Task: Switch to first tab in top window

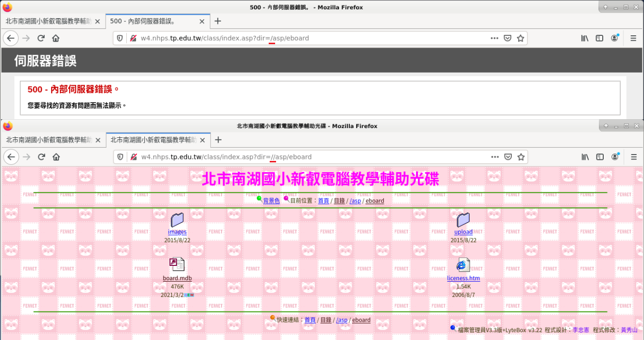Action: (53, 21)
